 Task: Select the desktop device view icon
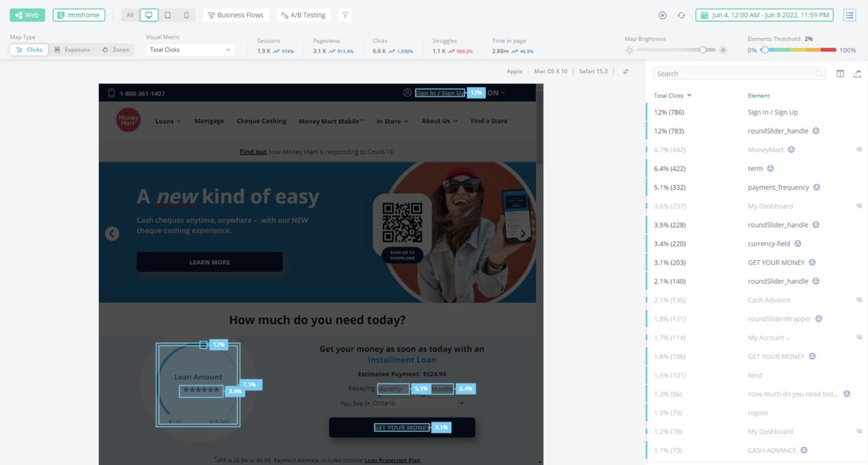point(149,15)
